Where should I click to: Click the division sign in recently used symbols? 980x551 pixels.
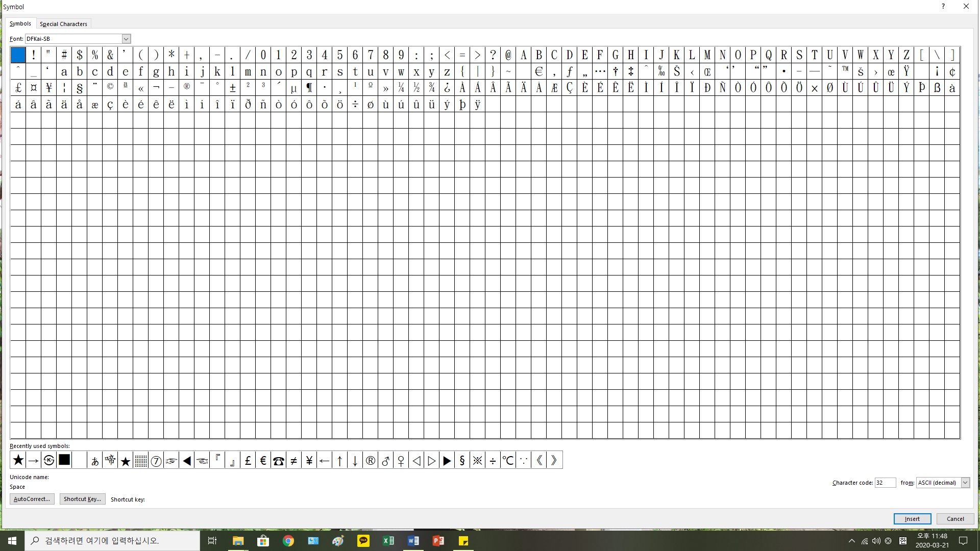(x=494, y=460)
